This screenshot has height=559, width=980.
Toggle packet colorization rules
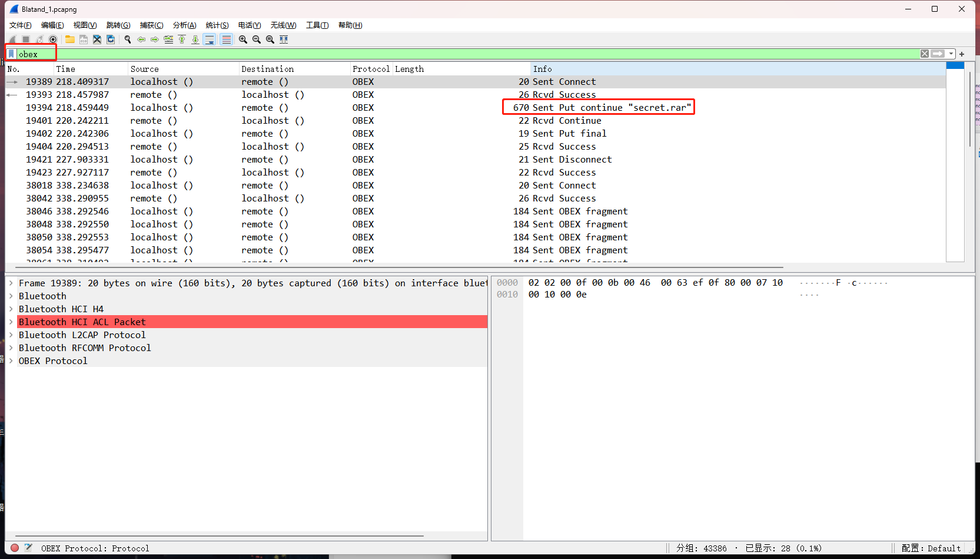pyautogui.click(x=226, y=39)
